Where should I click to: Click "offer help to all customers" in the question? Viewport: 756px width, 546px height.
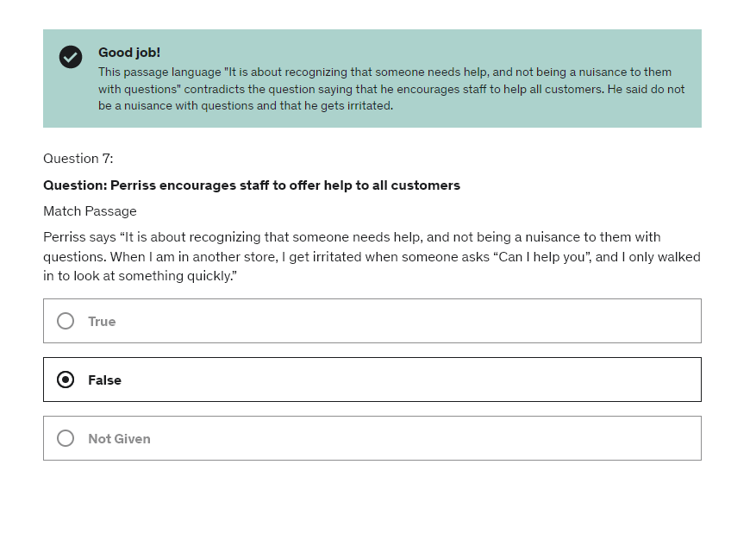click(x=370, y=185)
